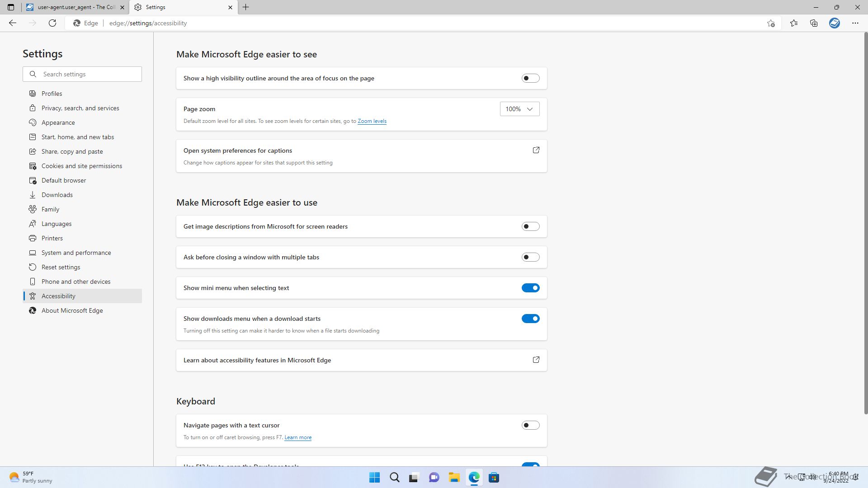Go to Languages settings

pos(82,224)
